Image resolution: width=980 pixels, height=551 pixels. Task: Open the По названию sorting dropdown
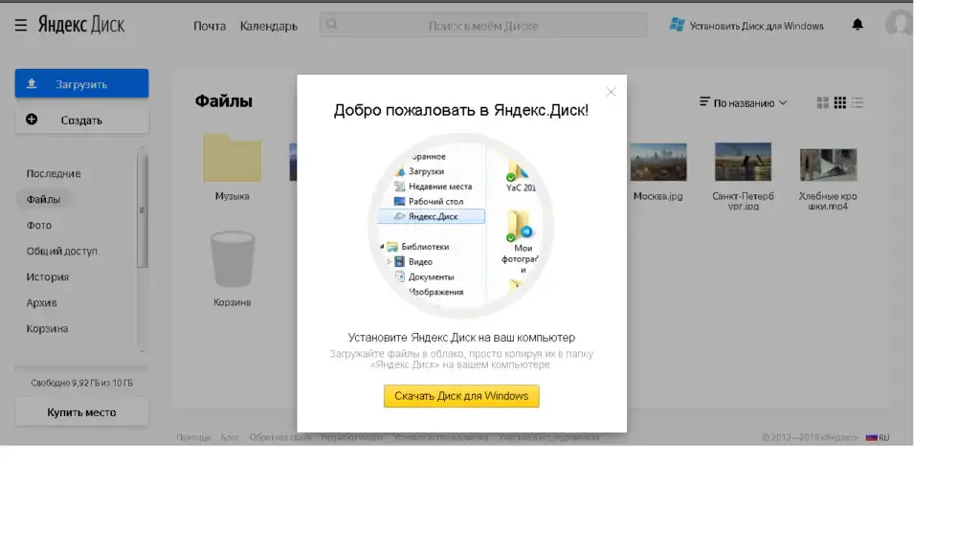[751, 102]
